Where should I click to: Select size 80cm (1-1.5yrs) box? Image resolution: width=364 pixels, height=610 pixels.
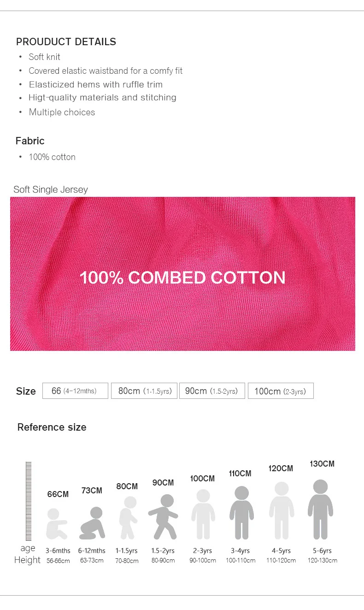click(144, 391)
